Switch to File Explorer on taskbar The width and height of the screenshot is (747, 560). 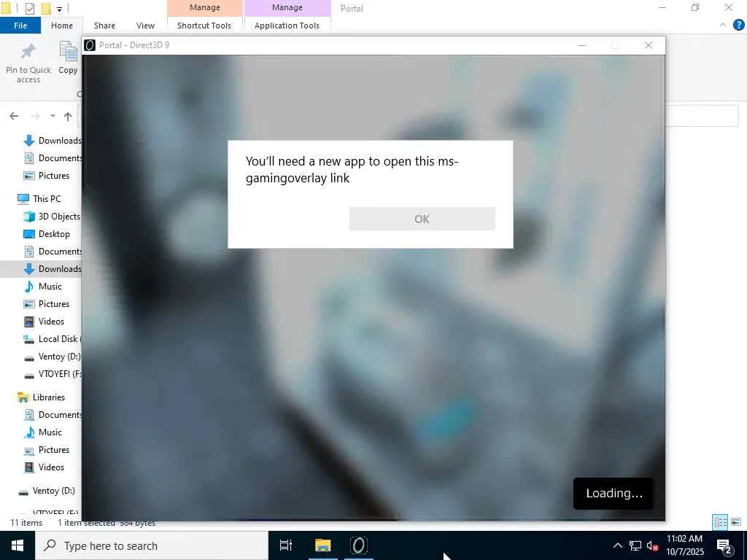tap(322, 545)
